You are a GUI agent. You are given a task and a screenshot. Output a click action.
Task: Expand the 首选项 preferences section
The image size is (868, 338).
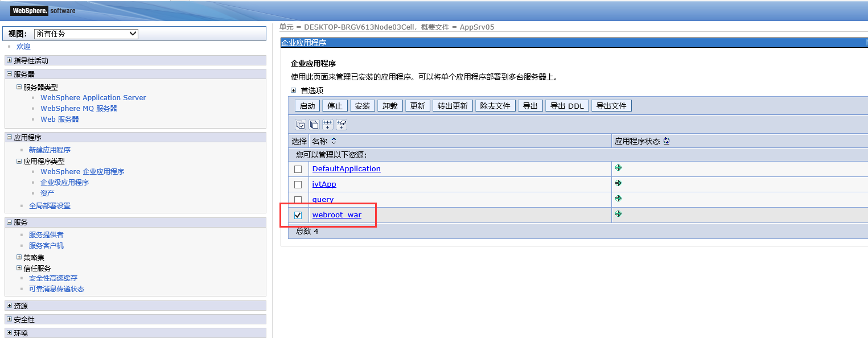(294, 90)
